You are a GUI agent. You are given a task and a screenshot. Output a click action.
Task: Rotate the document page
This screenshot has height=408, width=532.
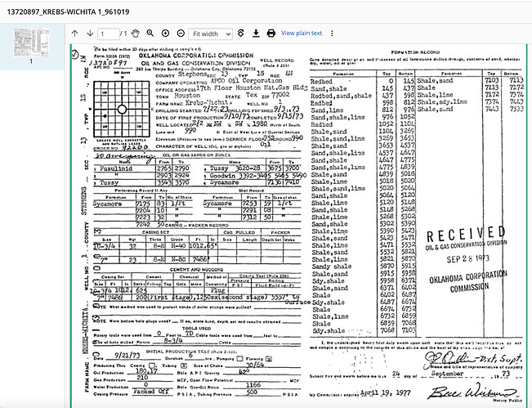pos(240,34)
